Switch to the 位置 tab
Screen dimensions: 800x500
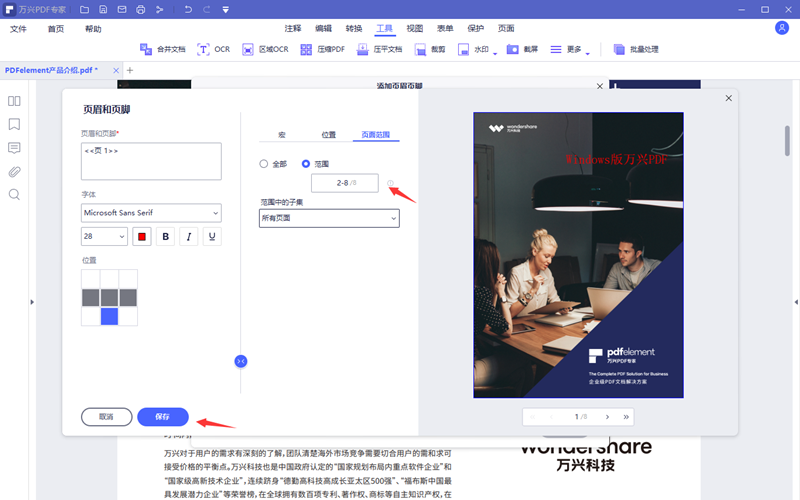click(328, 134)
